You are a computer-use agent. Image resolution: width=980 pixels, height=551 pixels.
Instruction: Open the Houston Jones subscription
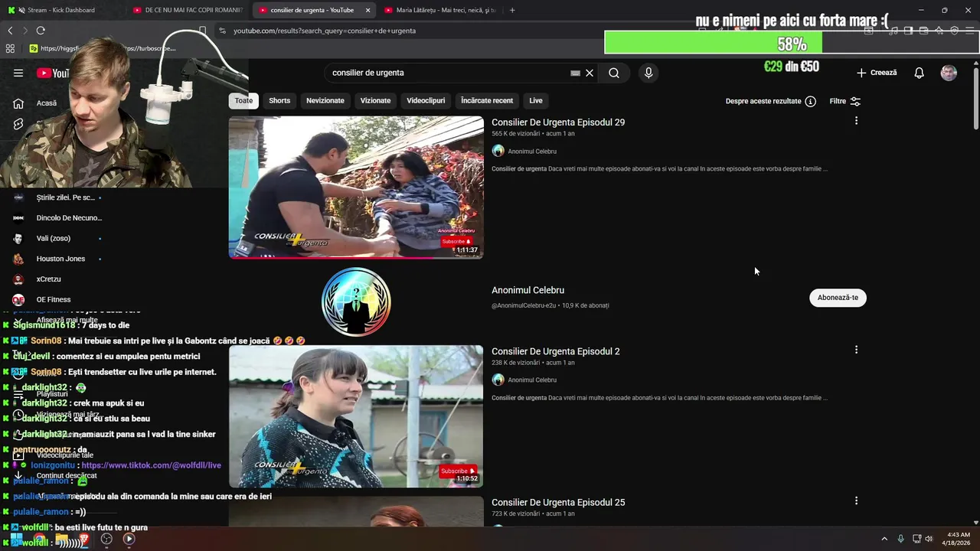(60, 259)
